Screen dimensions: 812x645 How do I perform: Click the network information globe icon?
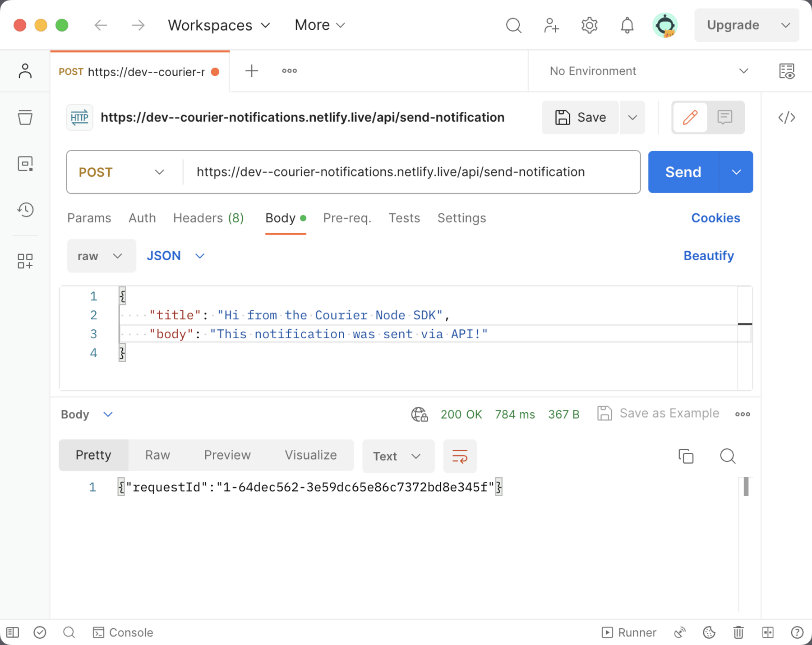(419, 414)
